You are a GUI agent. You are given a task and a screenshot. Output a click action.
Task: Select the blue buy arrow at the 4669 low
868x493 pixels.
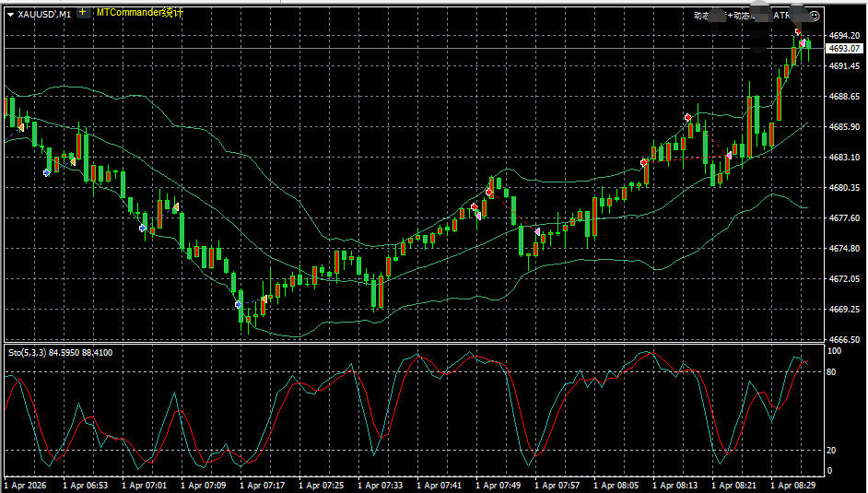[239, 304]
